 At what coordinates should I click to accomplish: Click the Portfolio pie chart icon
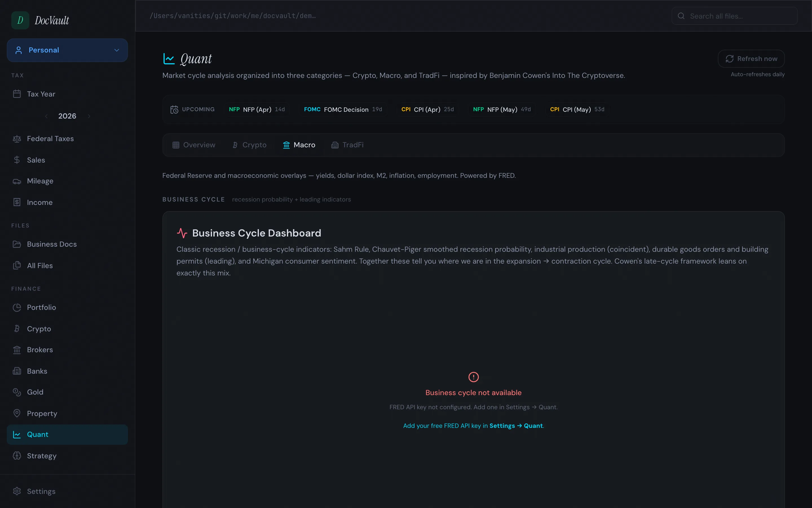(17, 307)
